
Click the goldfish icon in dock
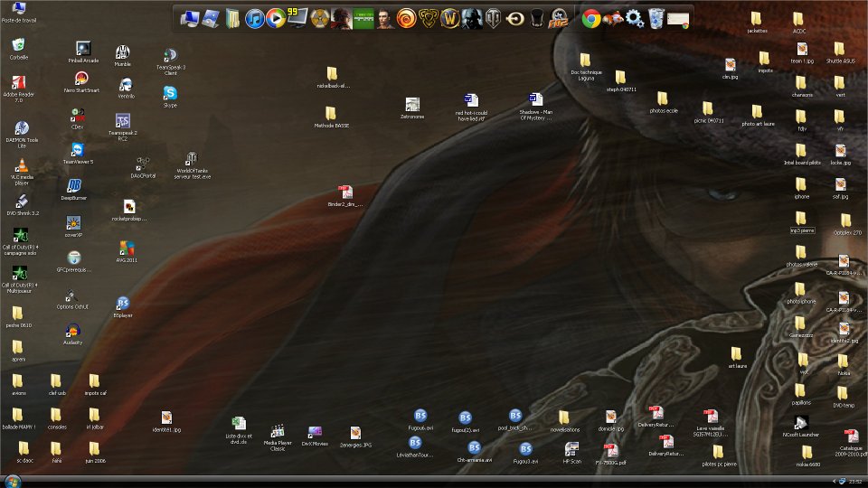(x=613, y=19)
